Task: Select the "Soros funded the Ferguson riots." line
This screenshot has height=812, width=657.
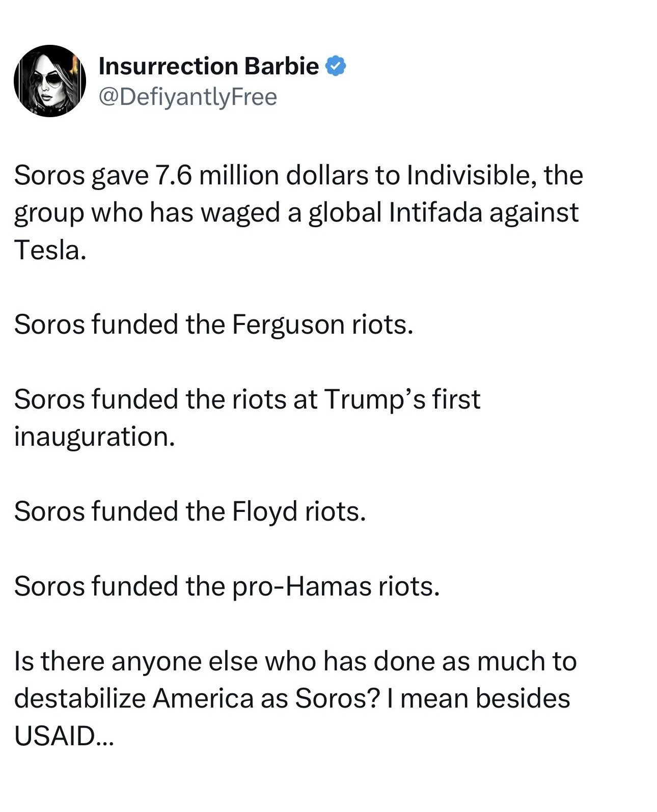Action: click(x=213, y=324)
